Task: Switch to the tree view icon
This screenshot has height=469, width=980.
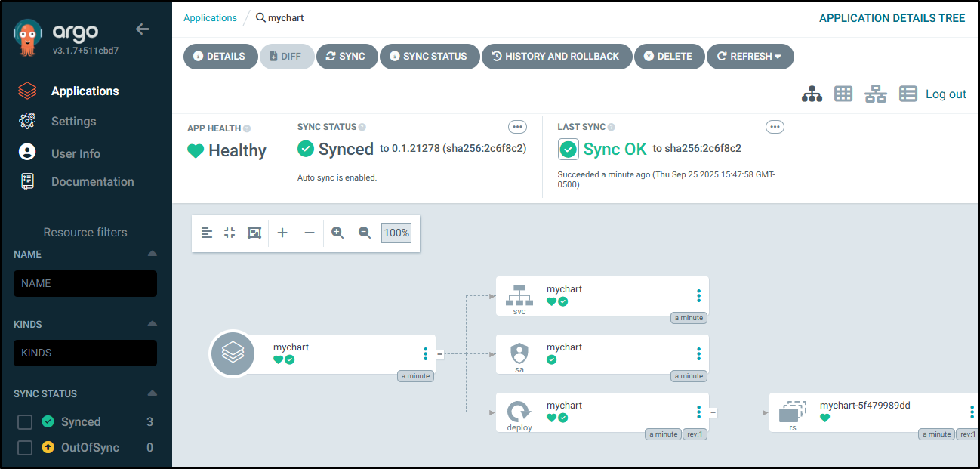Action: pos(812,94)
